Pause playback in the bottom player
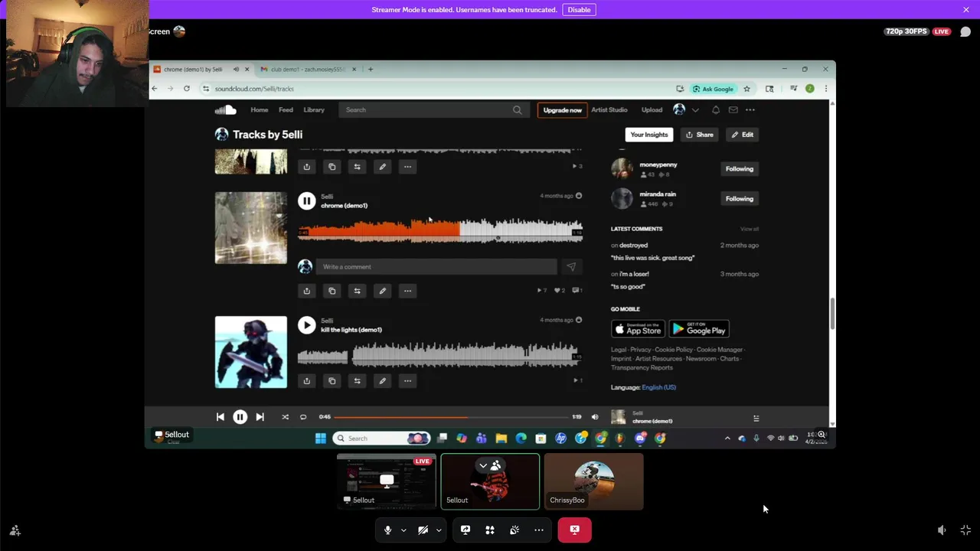Screen dimensions: 980x551 [x=240, y=417]
